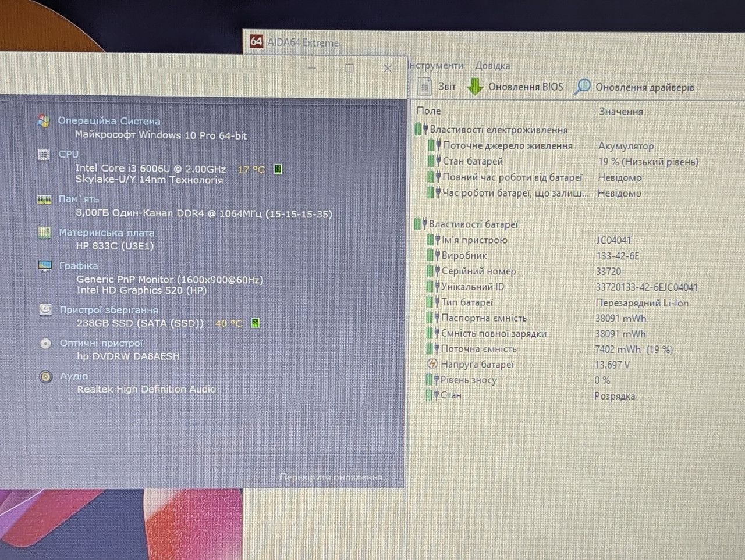The height and width of the screenshot is (560, 745).
Task: Click the green BIOS update arrow icon
Action: click(x=475, y=87)
